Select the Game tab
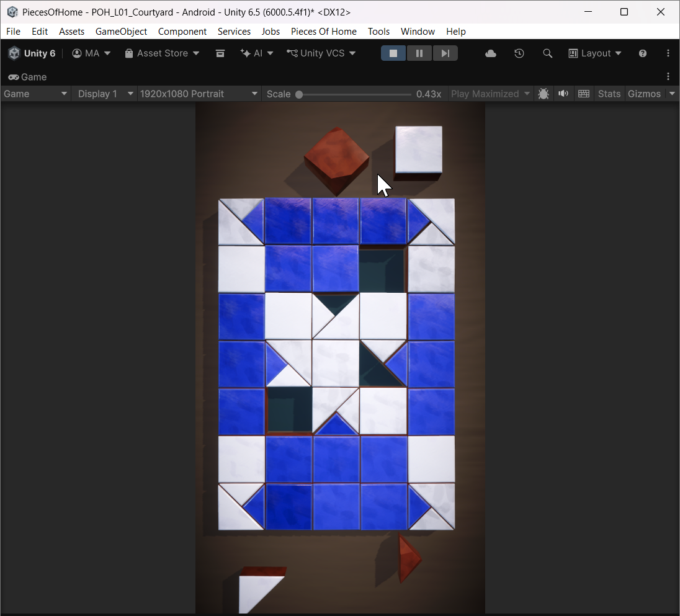Image resolution: width=680 pixels, height=616 pixels. tap(27, 77)
